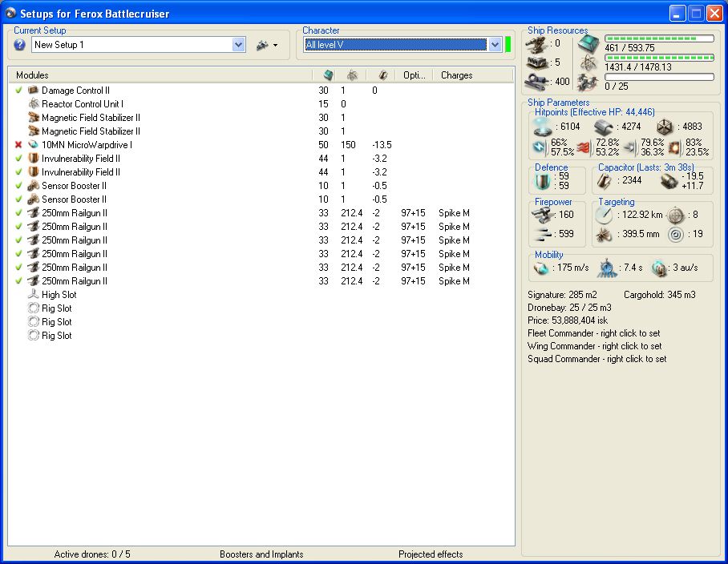Screen dimensions: 728x564
Task: Click the All level V character field
Action: [x=396, y=45]
